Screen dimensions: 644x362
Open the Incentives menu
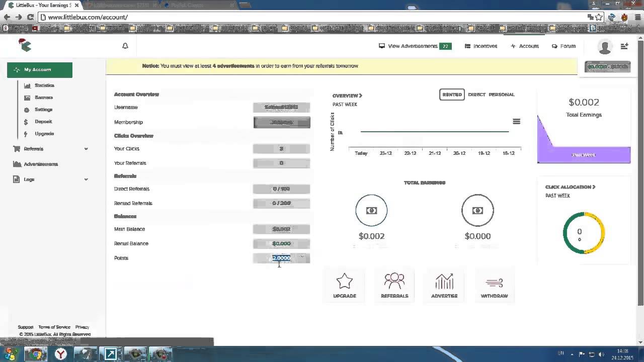tap(481, 46)
